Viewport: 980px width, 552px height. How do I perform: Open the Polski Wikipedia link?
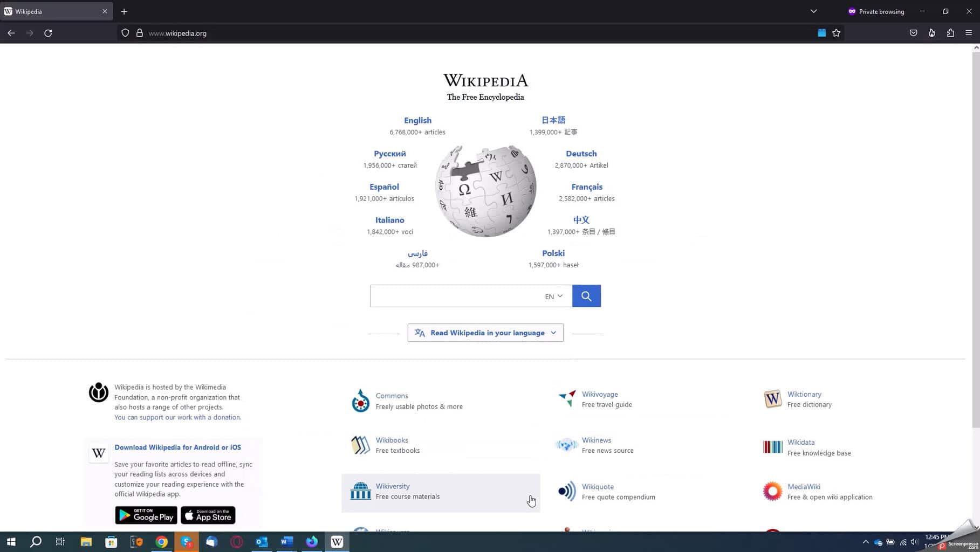tap(553, 253)
